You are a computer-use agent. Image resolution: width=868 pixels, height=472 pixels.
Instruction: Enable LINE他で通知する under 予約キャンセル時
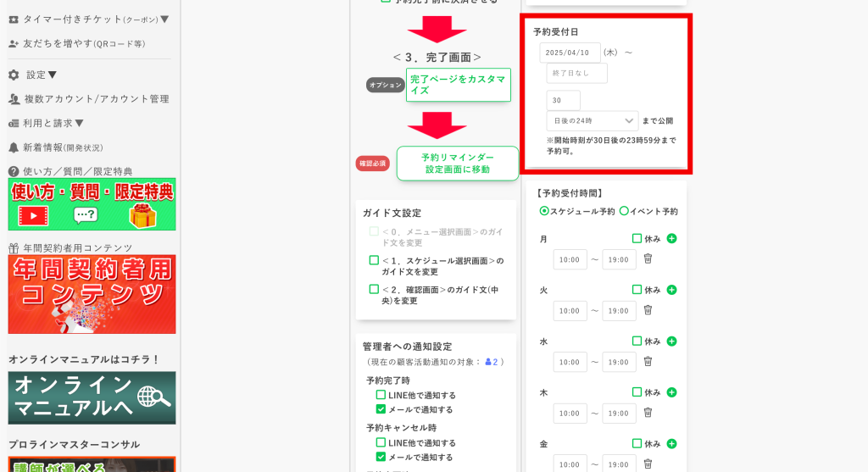coord(381,442)
